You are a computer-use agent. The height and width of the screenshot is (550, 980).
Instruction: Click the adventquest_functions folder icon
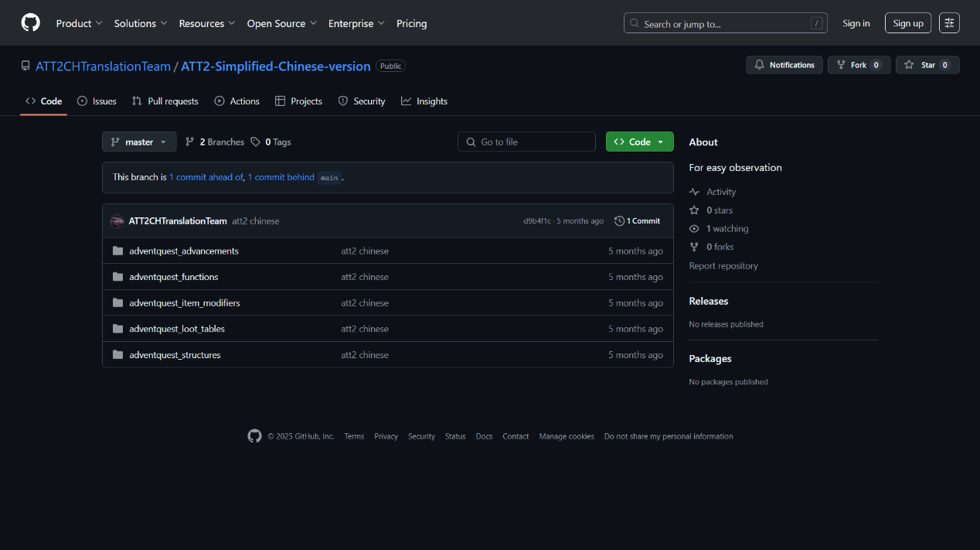tap(117, 277)
